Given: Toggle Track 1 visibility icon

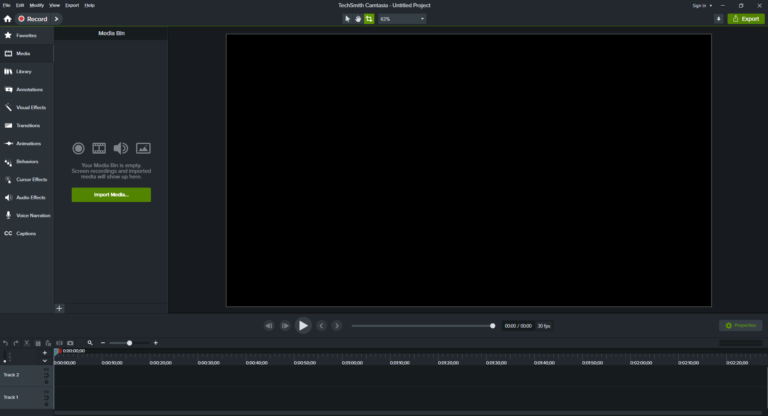Looking at the screenshot, I should [47, 392].
